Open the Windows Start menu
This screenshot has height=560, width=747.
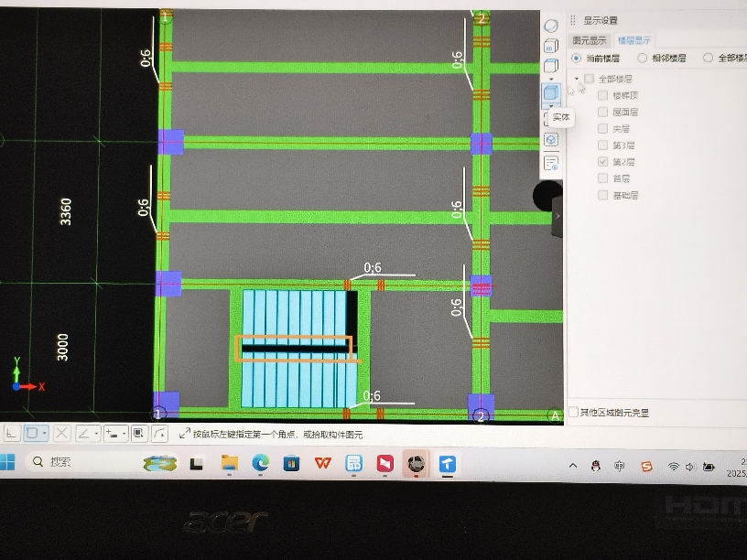(x=6, y=462)
